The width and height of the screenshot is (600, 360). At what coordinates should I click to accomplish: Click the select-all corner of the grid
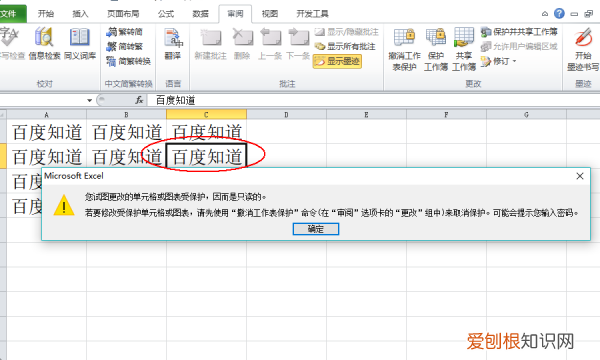pos(3,114)
